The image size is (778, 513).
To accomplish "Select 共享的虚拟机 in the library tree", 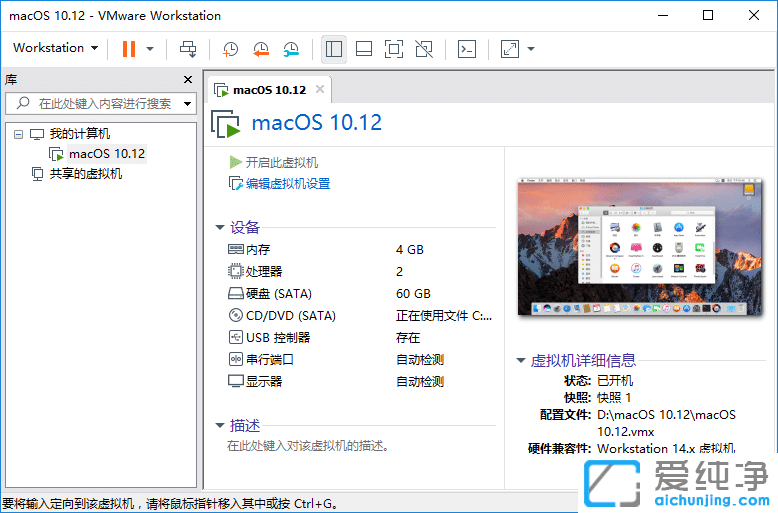I will click(x=85, y=174).
